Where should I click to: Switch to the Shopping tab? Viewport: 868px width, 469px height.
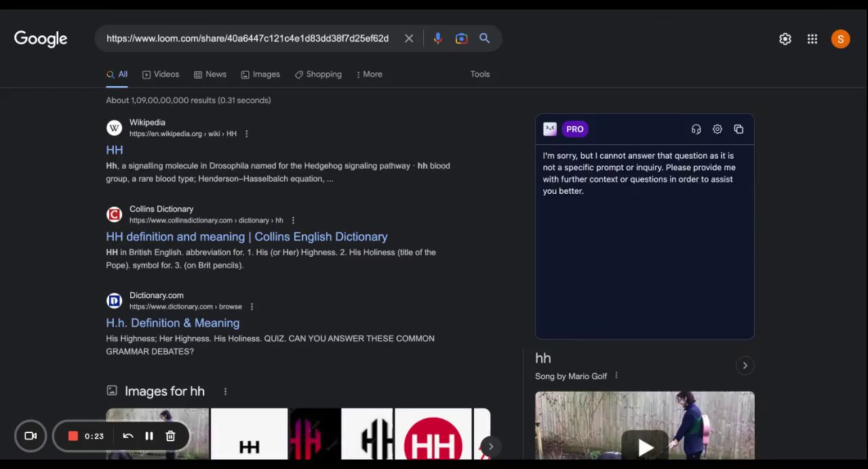tap(318, 75)
